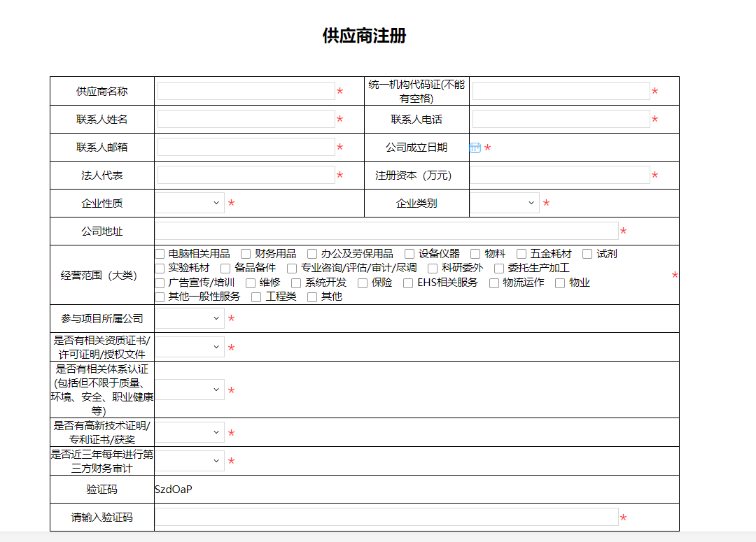Expand the 是否有高新技术证明 dropdown
The width and height of the screenshot is (756, 542).
pyautogui.click(x=190, y=432)
